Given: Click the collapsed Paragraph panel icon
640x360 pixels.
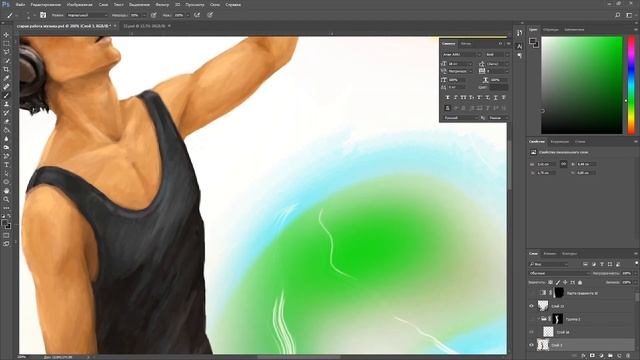Looking at the screenshot, I should (519, 56).
